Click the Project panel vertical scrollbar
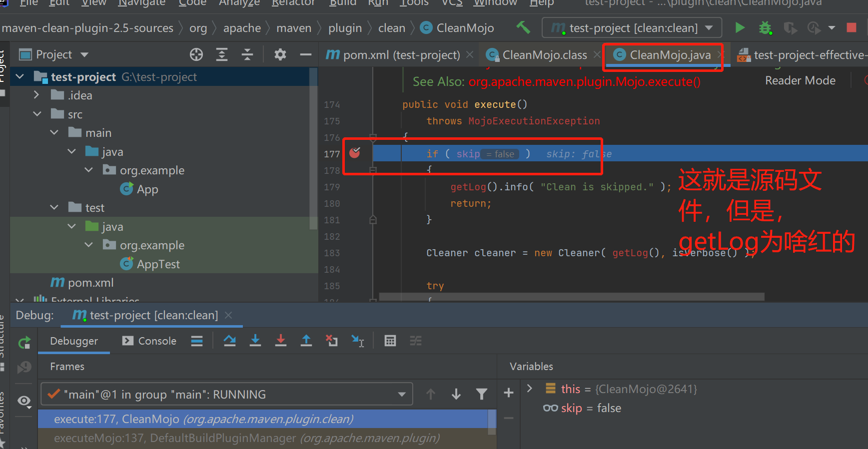The image size is (868, 449). pos(313,148)
